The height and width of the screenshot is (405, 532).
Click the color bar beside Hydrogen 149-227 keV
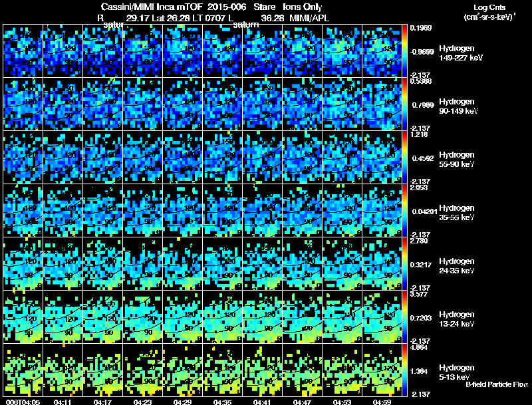[404, 51]
